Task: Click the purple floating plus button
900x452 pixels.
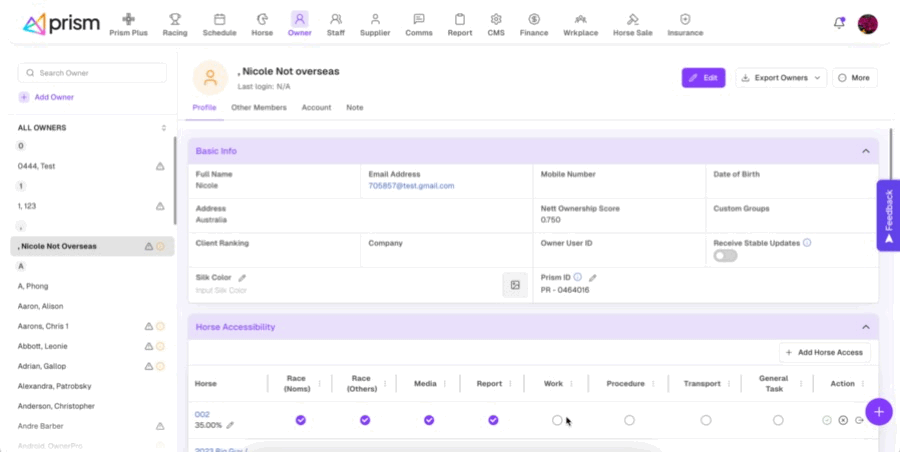Action: point(878,411)
